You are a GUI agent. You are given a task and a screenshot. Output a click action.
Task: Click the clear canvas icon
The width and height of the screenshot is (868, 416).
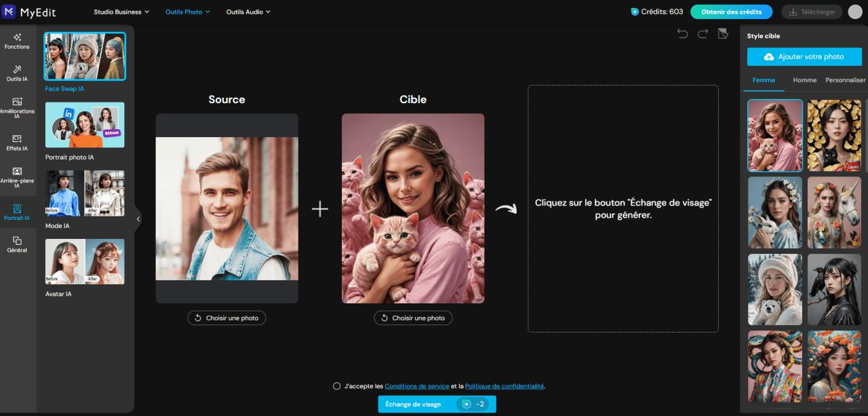pyautogui.click(x=723, y=33)
